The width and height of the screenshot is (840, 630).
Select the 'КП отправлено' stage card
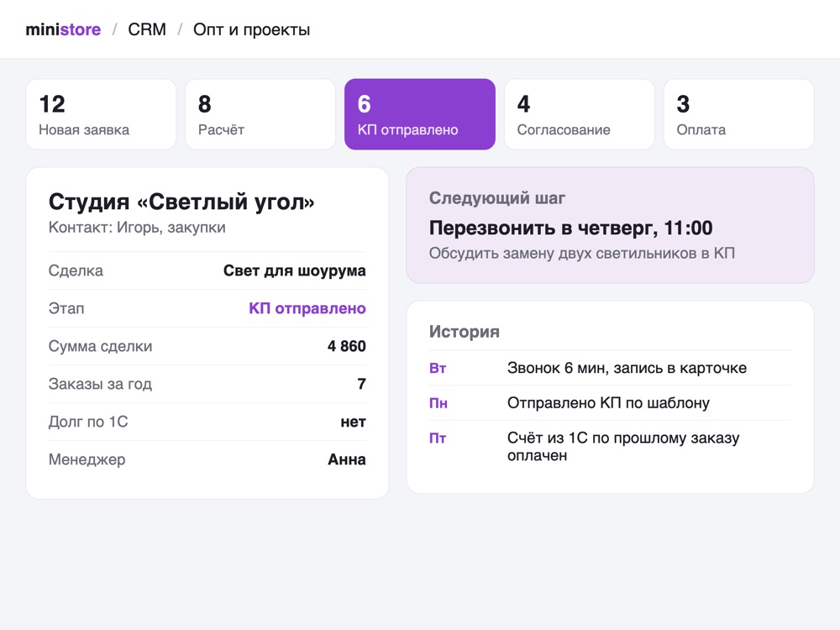(419, 114)
